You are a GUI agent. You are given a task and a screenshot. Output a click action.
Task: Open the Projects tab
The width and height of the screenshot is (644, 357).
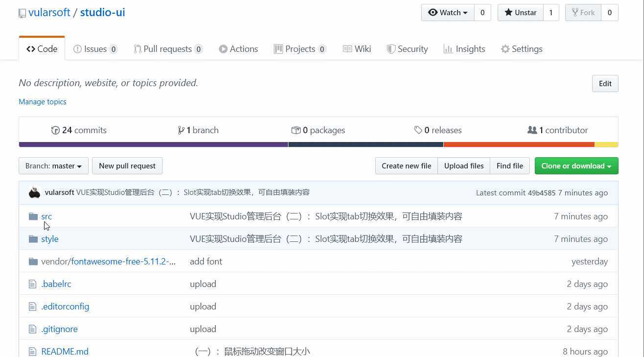pos(300,49)
